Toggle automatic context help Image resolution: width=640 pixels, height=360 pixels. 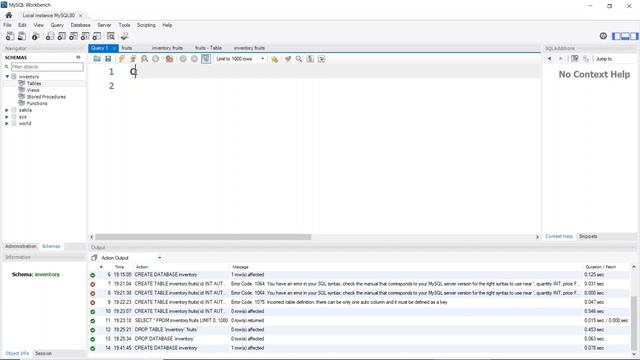pos(575,59)
